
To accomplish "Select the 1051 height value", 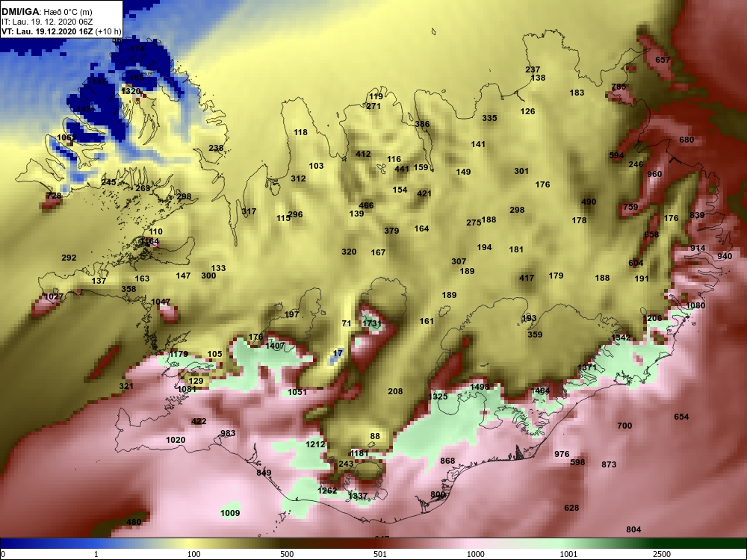I will (297, 392).
